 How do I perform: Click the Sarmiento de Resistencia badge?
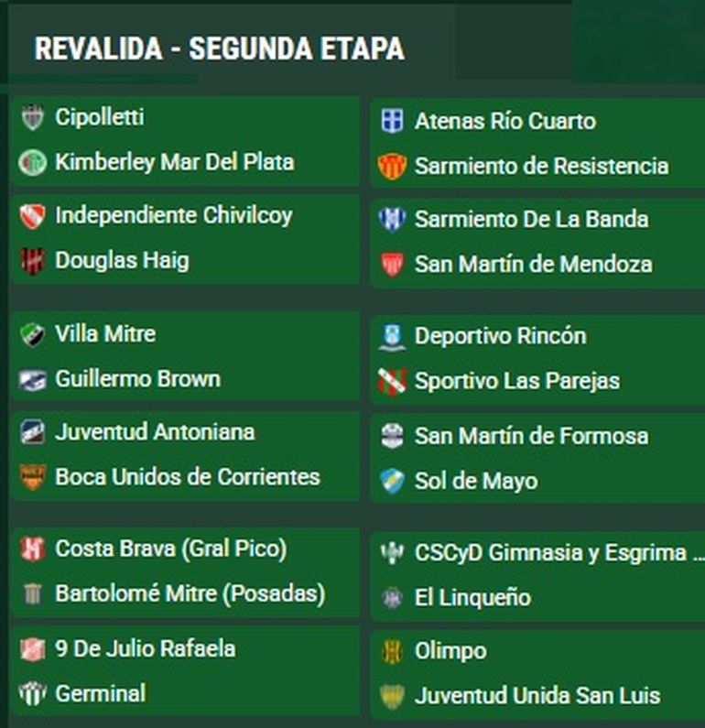pos(392,167)
